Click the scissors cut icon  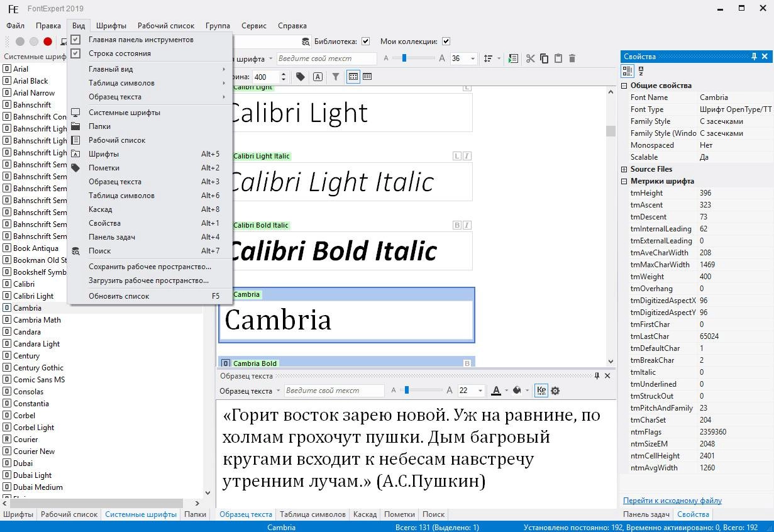(531, 58)
